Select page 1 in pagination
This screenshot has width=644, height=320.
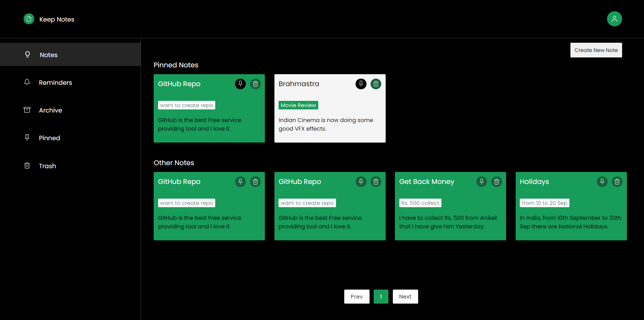coord(381,296)
